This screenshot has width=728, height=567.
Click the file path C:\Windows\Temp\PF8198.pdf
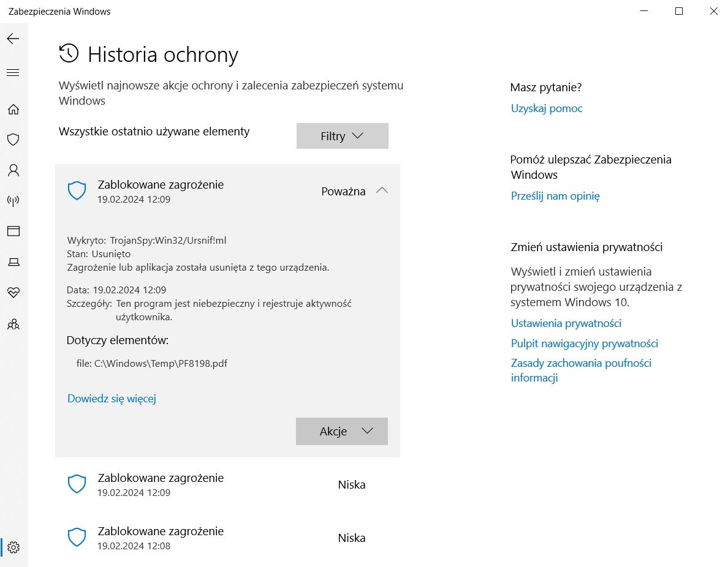tap(161, 363)
